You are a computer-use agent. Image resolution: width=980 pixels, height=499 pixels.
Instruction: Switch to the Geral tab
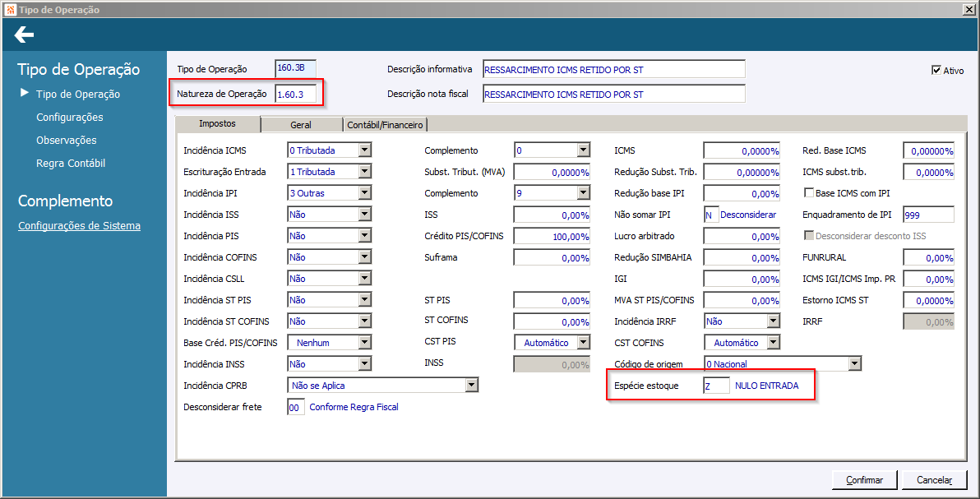pyautogui.click(x=300, y=125)
